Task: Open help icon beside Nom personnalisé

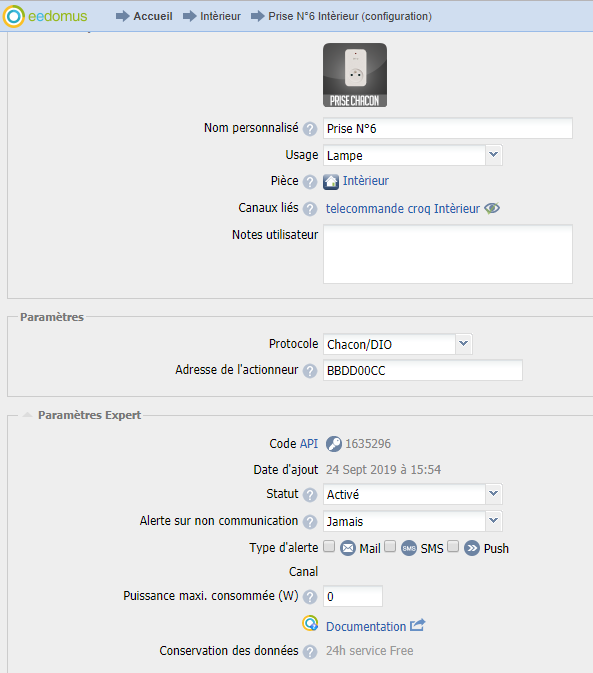Action: pos(310,129)
